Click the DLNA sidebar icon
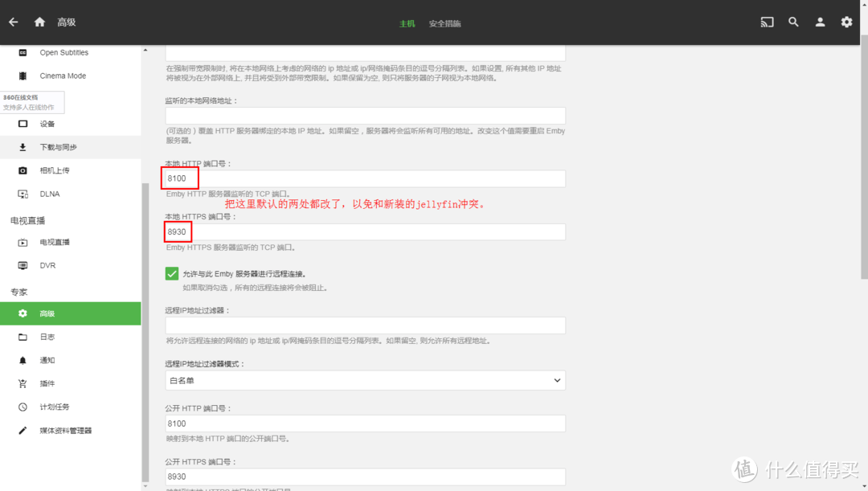Screen dimensions: 868x491 [23, 194]
